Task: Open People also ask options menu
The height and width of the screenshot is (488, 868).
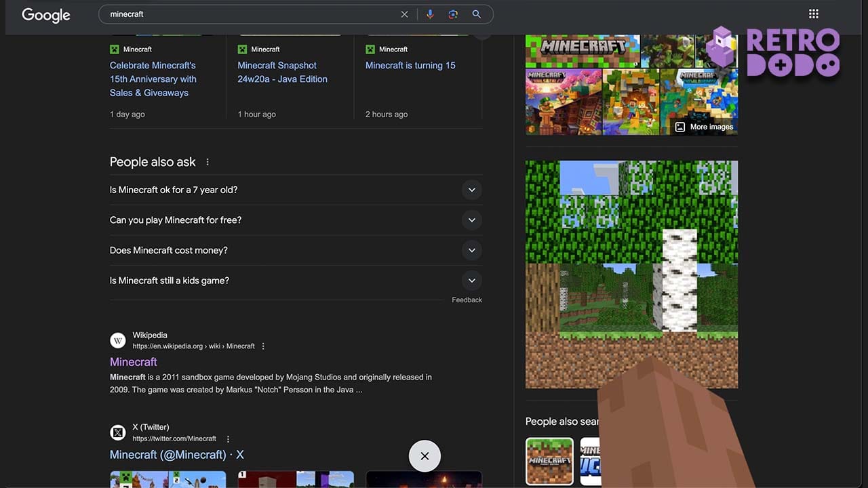Action: (x=208, y=162)
